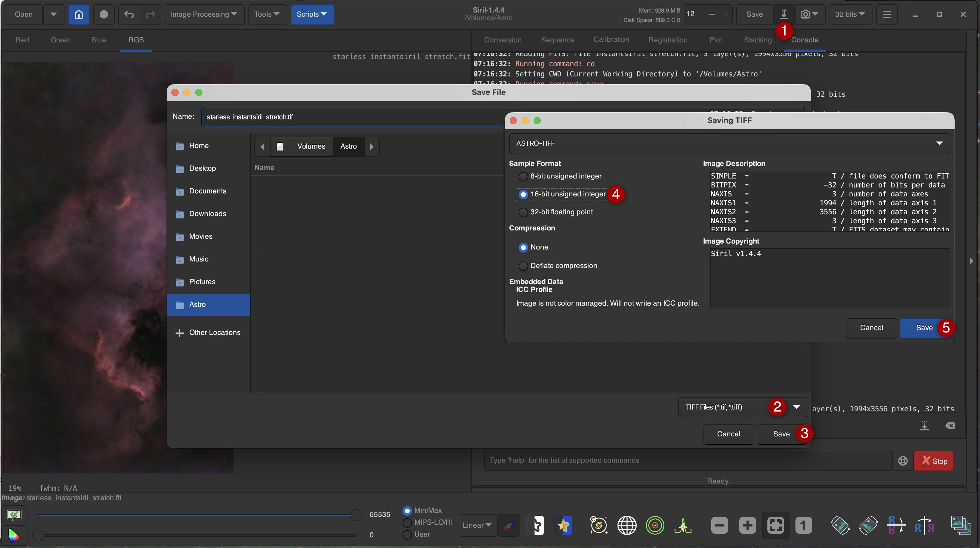980x548 pixels.
Task: Click the upper histogram slider handle at 65535
Action: [x=356, y=515]
